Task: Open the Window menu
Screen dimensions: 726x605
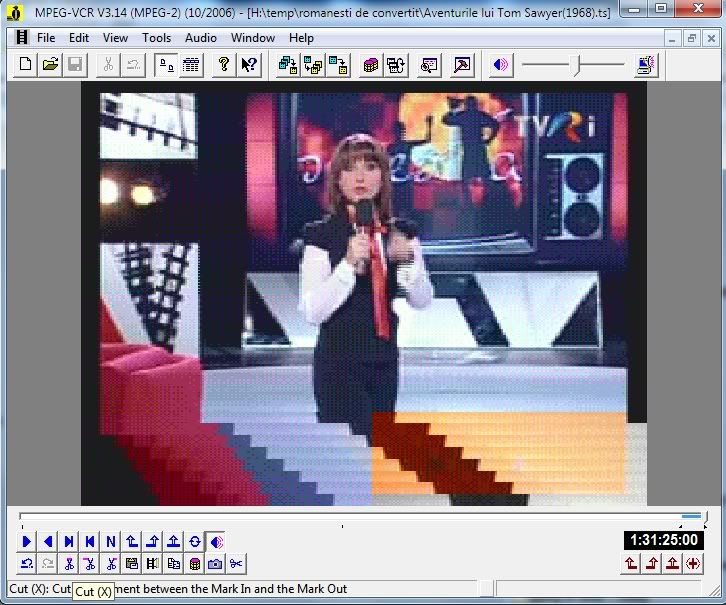Action: [x=253, y=38]
